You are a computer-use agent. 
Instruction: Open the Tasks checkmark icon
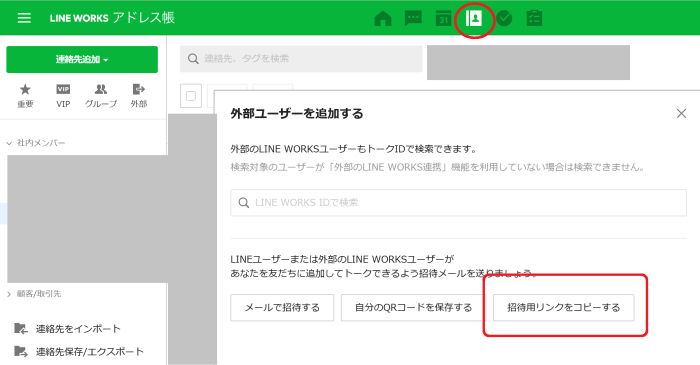[504, 18]
